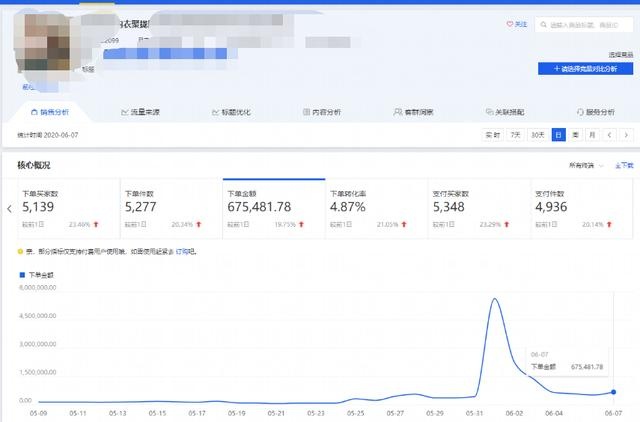Click the 3,000,000.00 y-axis label
The width and height of the screenshot is (640, 422).
click(38, 344)
